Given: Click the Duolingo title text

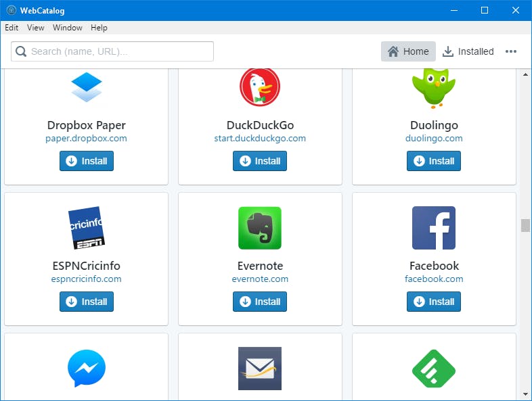Looking at the screenshot, I should pos(434,125).
